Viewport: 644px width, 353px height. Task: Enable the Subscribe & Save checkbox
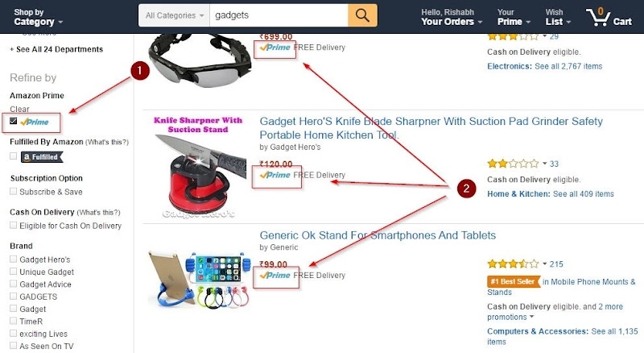[14, 191]
